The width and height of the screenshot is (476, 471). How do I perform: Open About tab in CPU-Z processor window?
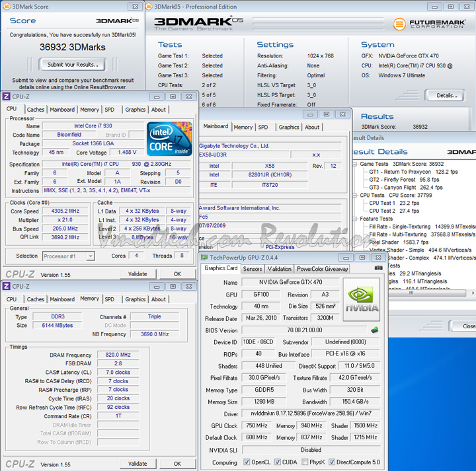click(x=159, y=110)
